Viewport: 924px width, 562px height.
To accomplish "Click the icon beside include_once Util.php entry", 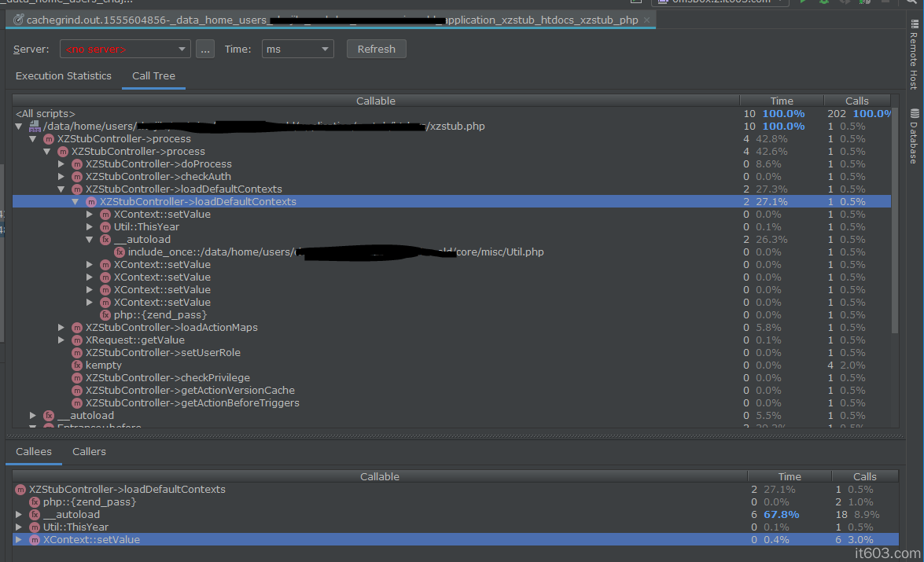I will (x=120, y=252).
